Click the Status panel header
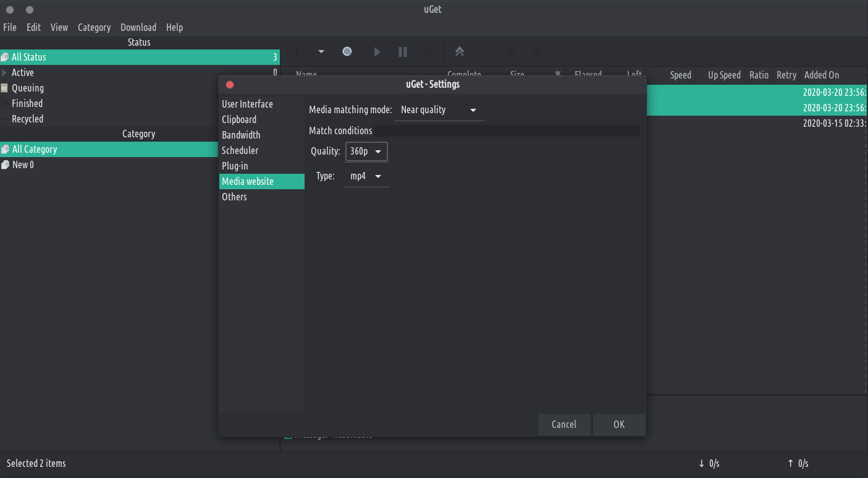868x478 pixels. click(139, 42)
